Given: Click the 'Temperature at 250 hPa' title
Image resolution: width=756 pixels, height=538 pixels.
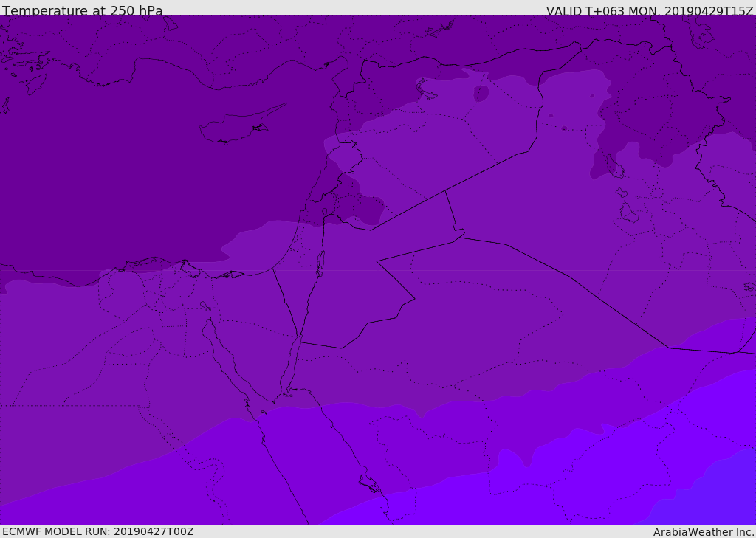Looking at the screenshot, I should pyautogui.click(x=83, y=10).
